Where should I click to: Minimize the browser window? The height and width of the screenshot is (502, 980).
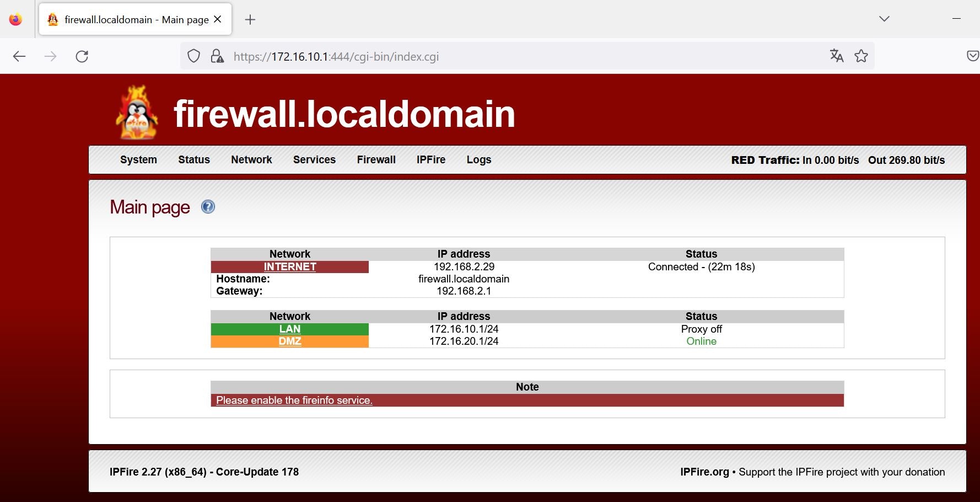(x=956, y=19)
